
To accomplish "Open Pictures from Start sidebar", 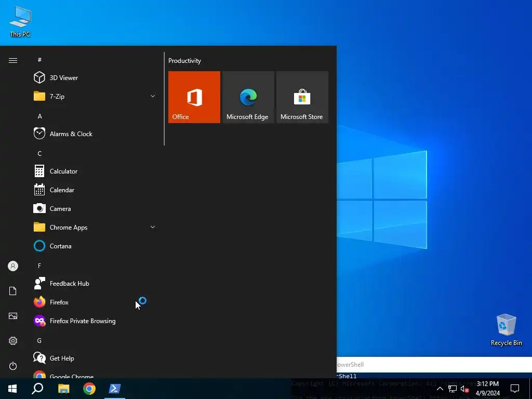I will click(x=13, y=316).
